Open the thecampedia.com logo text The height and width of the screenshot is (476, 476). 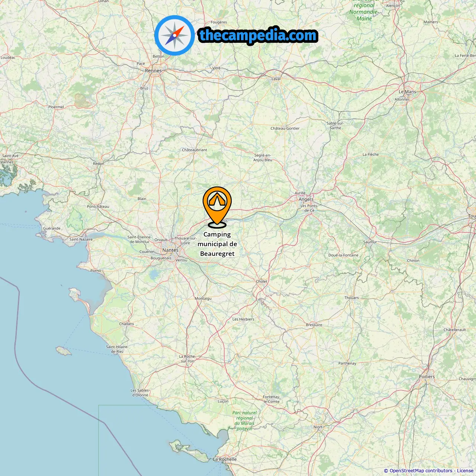[258, 36]
